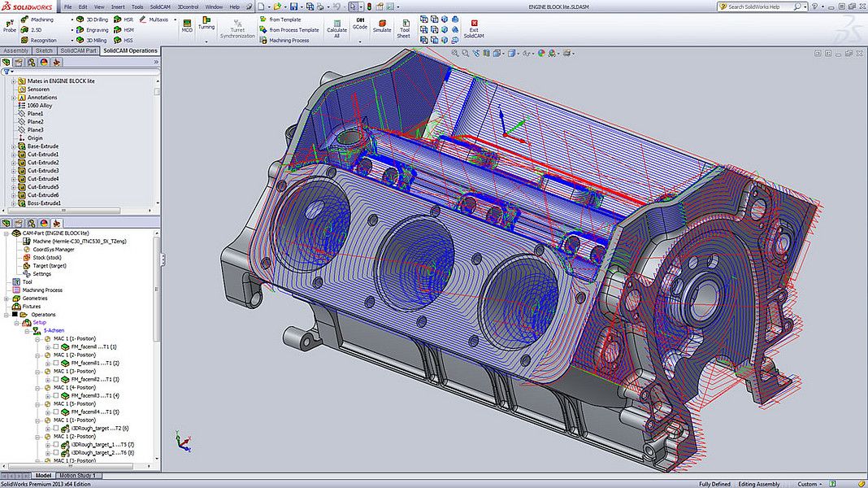This screenshot has width=868, height=488.
Task: Toggle checkbox for FM_facemill2 T1 (3)
Action: tap(56, 379)
